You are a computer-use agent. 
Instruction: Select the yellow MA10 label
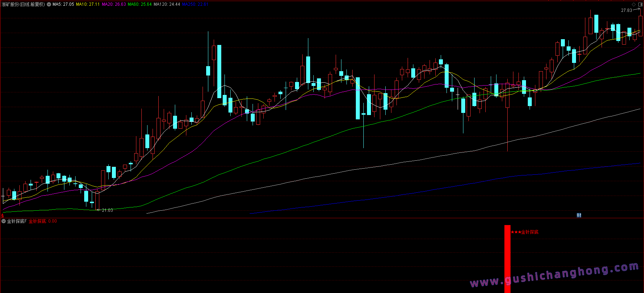click(x=88, y=5)
